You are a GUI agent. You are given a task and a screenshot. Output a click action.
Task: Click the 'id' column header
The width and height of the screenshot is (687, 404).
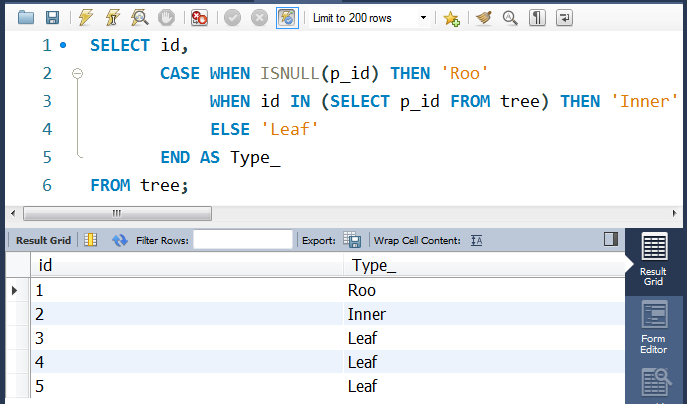point(187,265)
